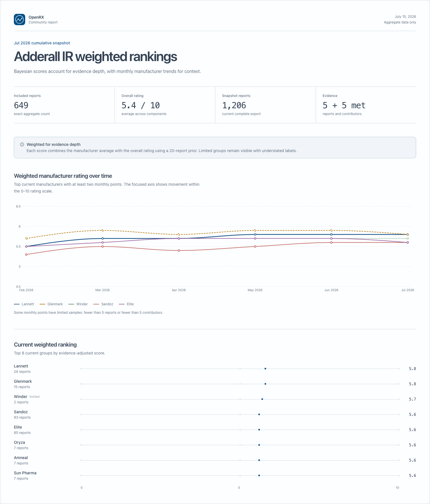Viewport: 430px width, 504px height.
Task: Click the Jun 2026 axis label
Action: click(x=331, y=290)
